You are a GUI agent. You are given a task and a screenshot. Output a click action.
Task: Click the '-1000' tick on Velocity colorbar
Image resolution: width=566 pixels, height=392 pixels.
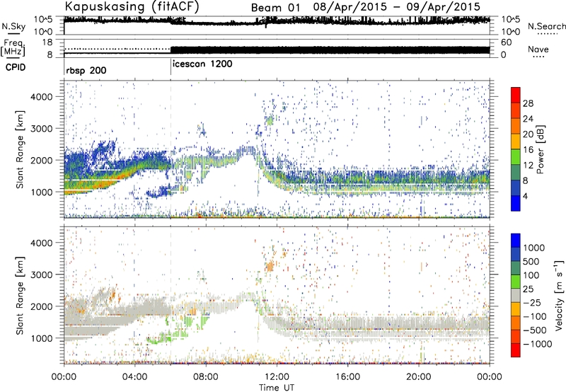(537, 344)
